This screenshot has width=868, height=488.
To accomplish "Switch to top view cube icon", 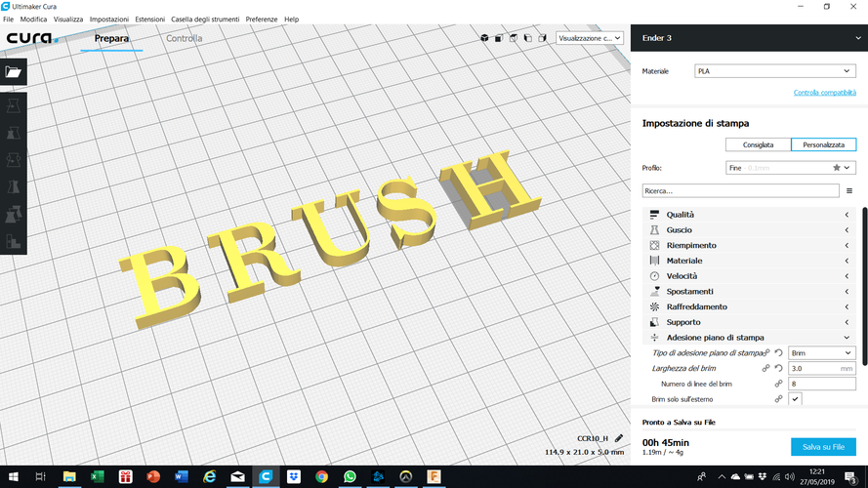I will point(514,38).
